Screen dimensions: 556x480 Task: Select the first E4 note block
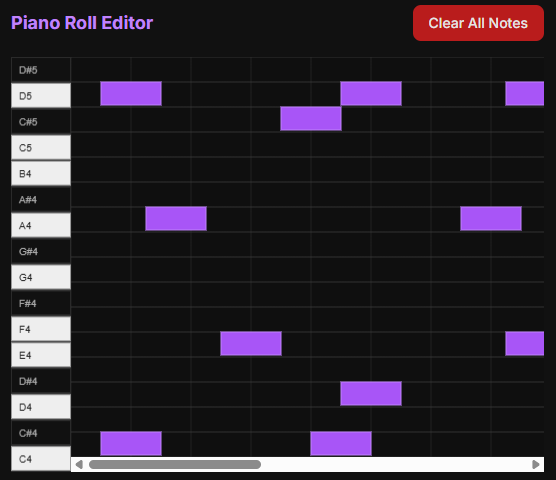tap(251, 344)
